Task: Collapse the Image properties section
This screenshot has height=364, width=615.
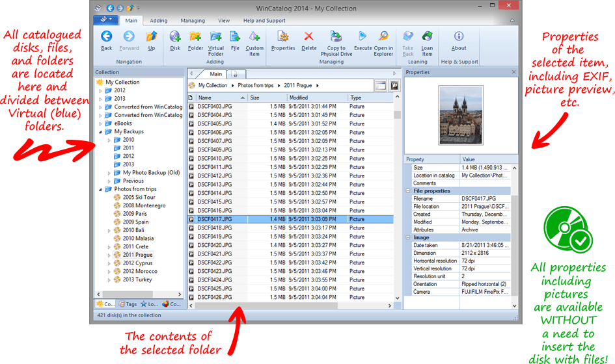Action: 408,237
